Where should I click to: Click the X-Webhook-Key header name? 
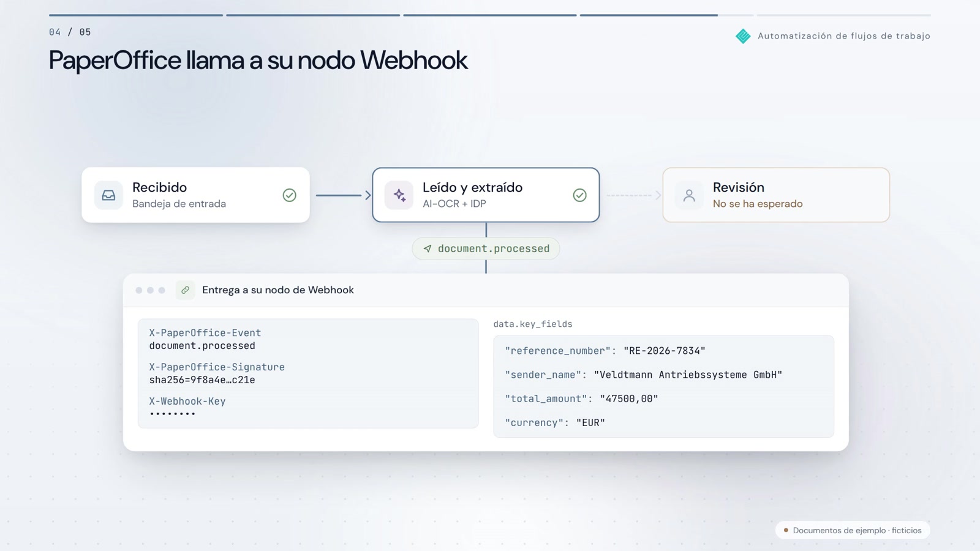point(187,402)
